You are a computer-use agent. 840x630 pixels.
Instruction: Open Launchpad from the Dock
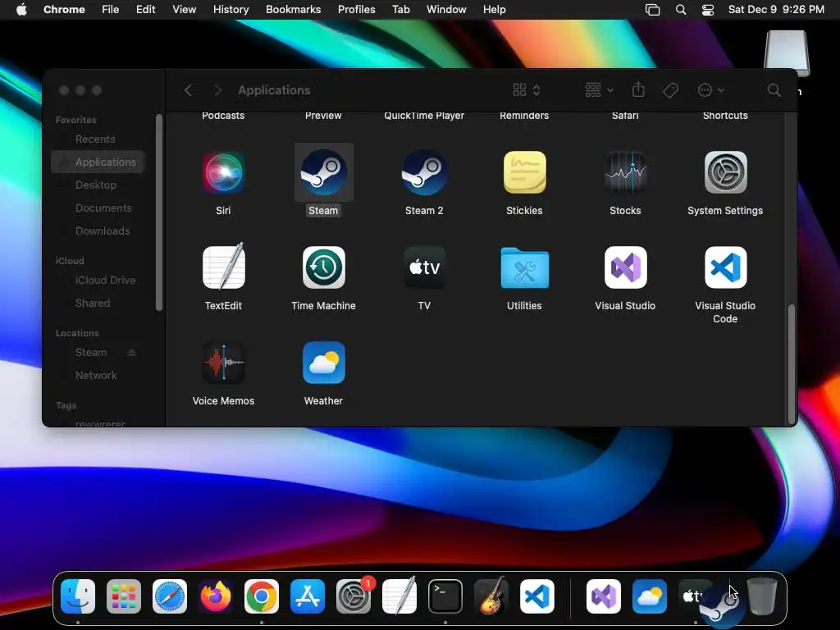tap(124, 596)
